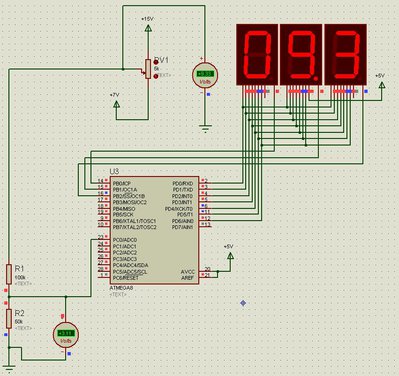Screen dimensions: 399x376
Task: Increase RV1 using its upper red button
Action: point(156,62)
